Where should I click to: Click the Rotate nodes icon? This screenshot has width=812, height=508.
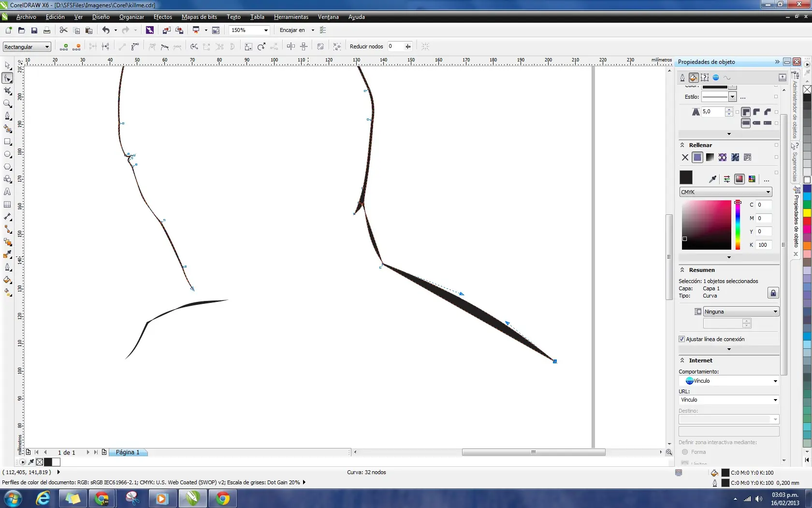(x=261, y=46)
